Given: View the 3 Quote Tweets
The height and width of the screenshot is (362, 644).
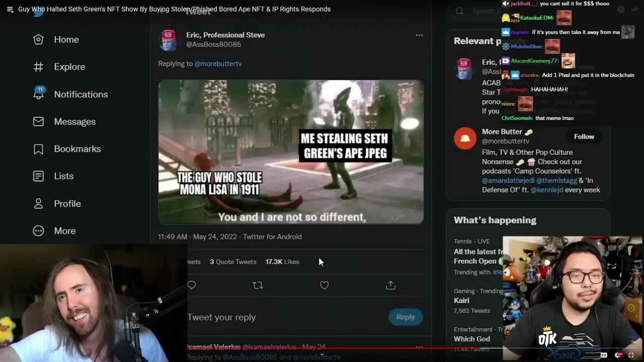Looking at the screenshot, I should (x=233, y=262).
